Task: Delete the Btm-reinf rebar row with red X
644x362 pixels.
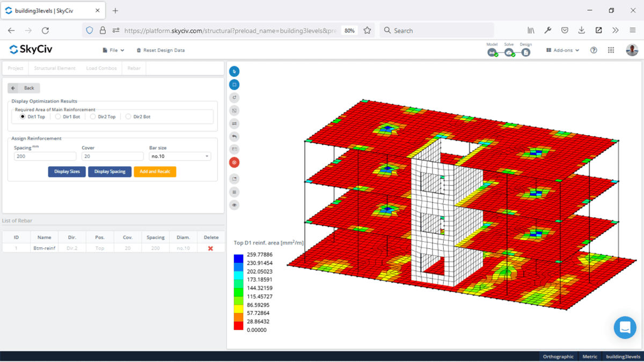Action: 211,248
